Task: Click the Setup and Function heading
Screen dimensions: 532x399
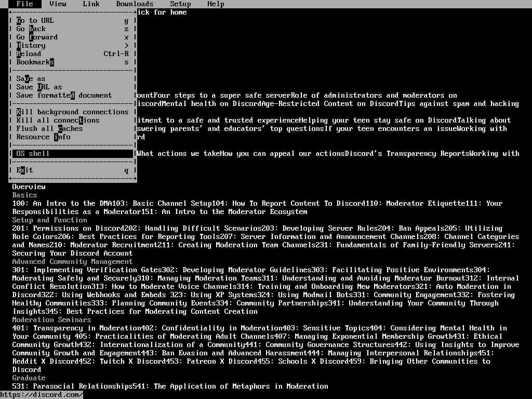Action: pyautogui.click(x=49, y=220)
